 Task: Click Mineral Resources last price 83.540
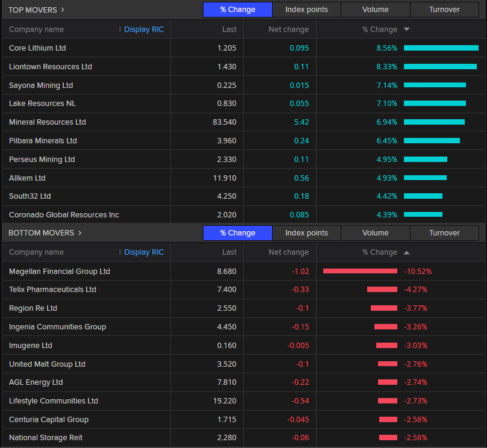(225, 122)
